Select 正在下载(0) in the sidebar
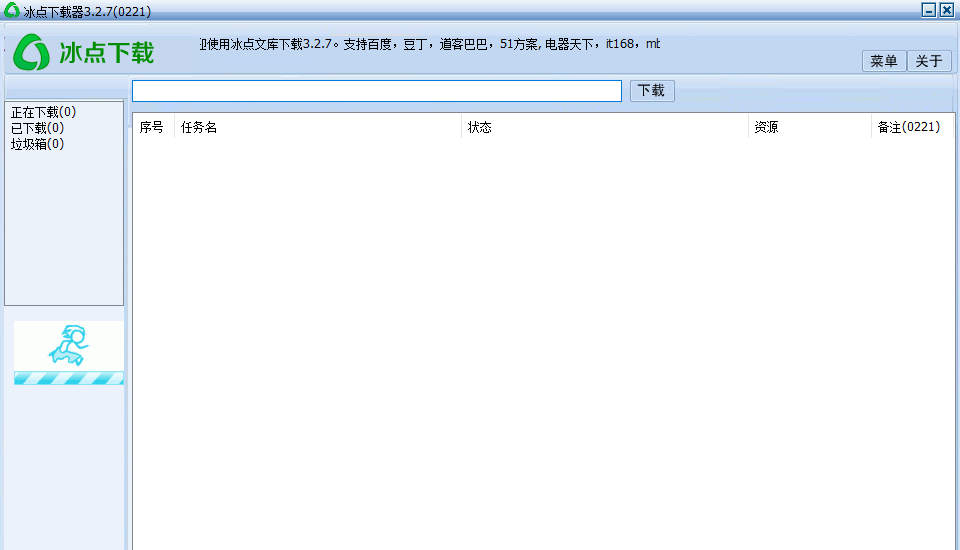The width and height of the screenshot is (960, 550). click(43, 112)
